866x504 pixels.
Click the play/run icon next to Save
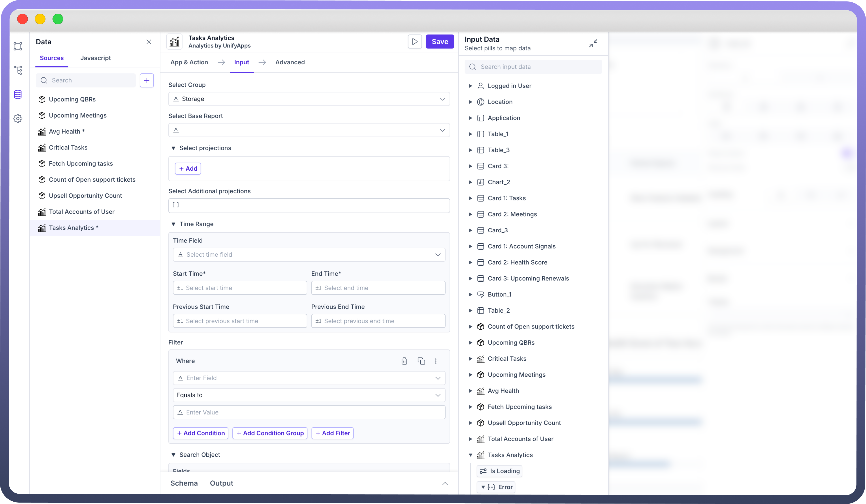tap(415, 41)
